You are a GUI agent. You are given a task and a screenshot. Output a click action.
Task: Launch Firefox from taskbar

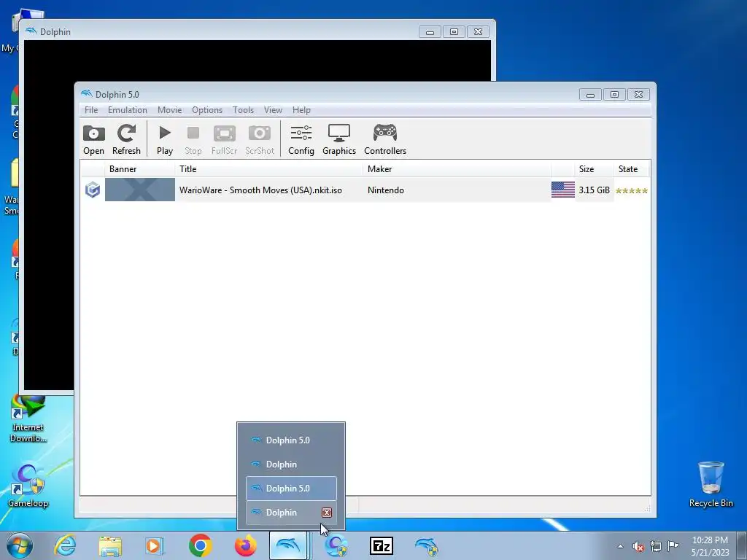245,545
